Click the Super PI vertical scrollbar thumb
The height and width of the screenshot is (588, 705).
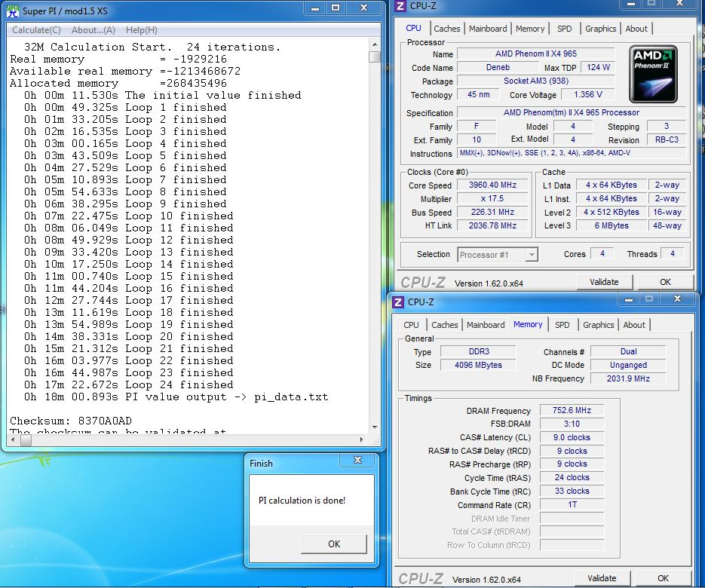[x=375, y=57]
